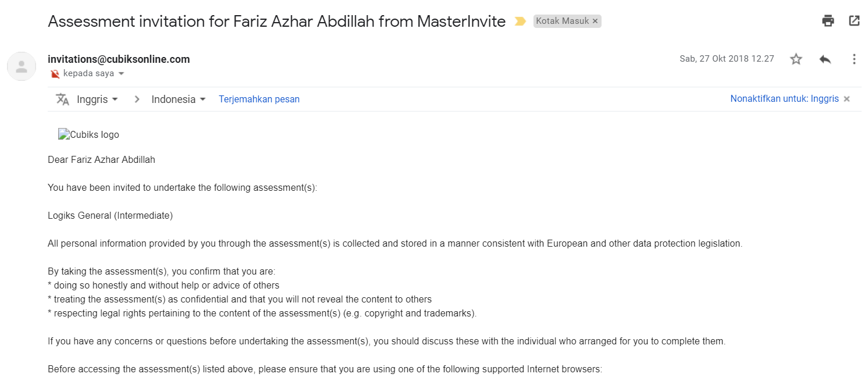Click the red no-encryption lock icon
The width and height of the screenshot is (868, 388).
click(x=55, y=74)
